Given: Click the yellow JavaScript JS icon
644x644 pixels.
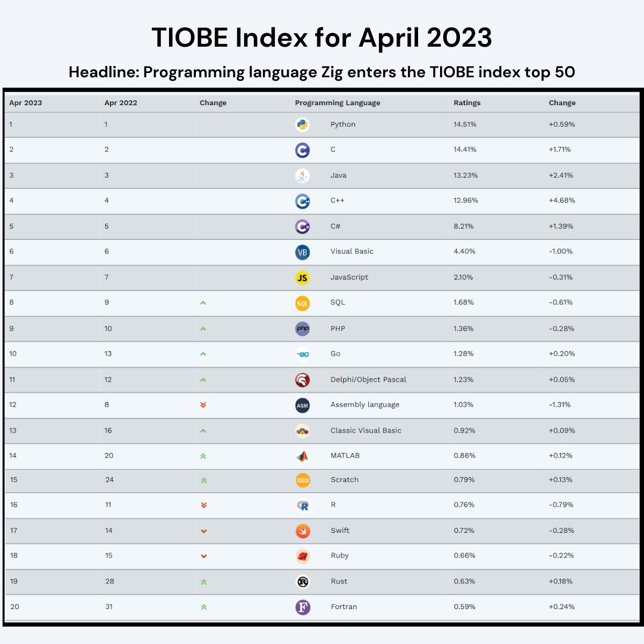Looking at the screenshot, I should click(302, 277).
